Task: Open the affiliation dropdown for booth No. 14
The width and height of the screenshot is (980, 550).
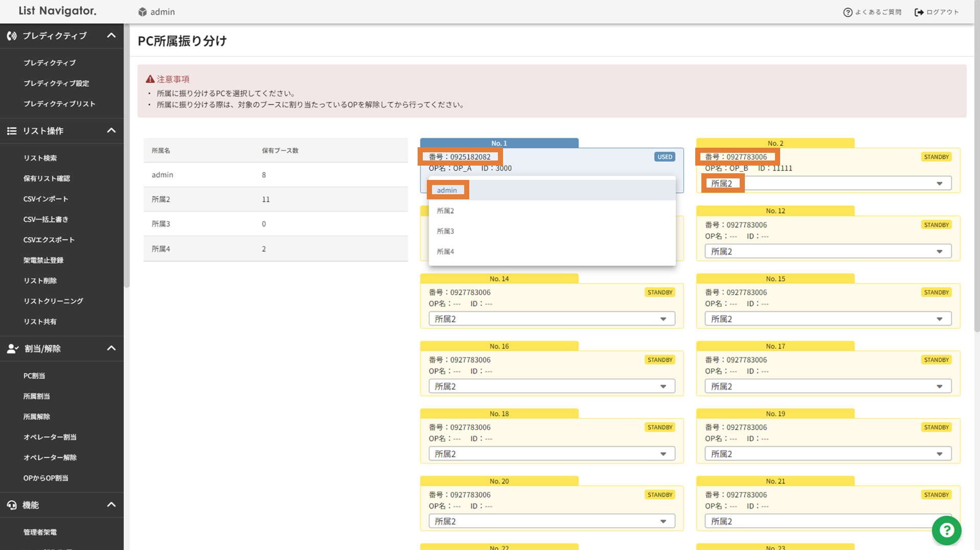Action: (551, 319)
